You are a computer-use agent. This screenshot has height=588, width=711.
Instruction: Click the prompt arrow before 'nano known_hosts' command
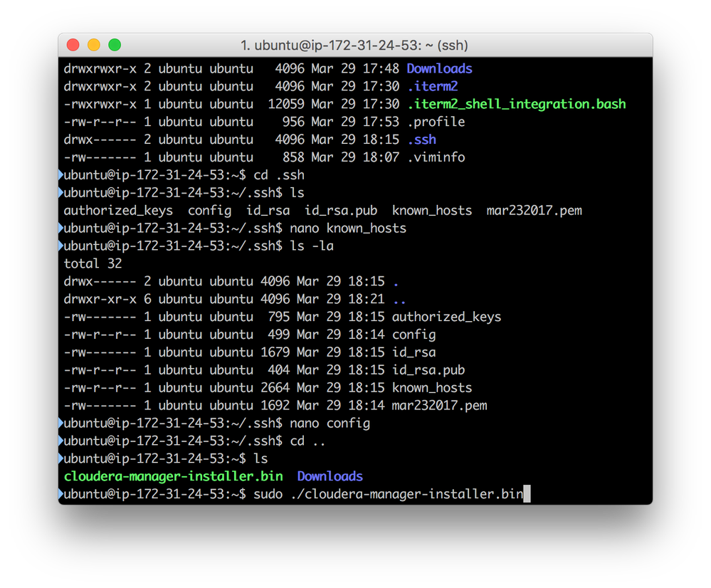[x=60, y=228]
